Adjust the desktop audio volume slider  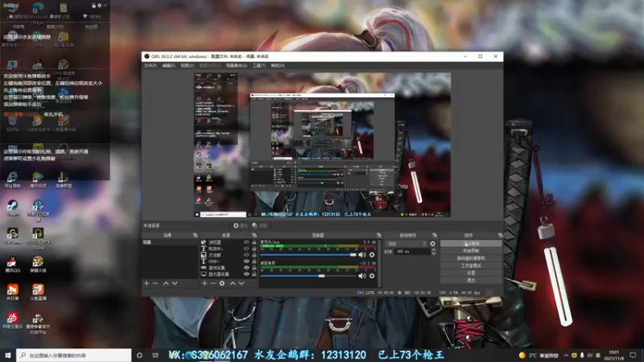click(x=308, y=276)
